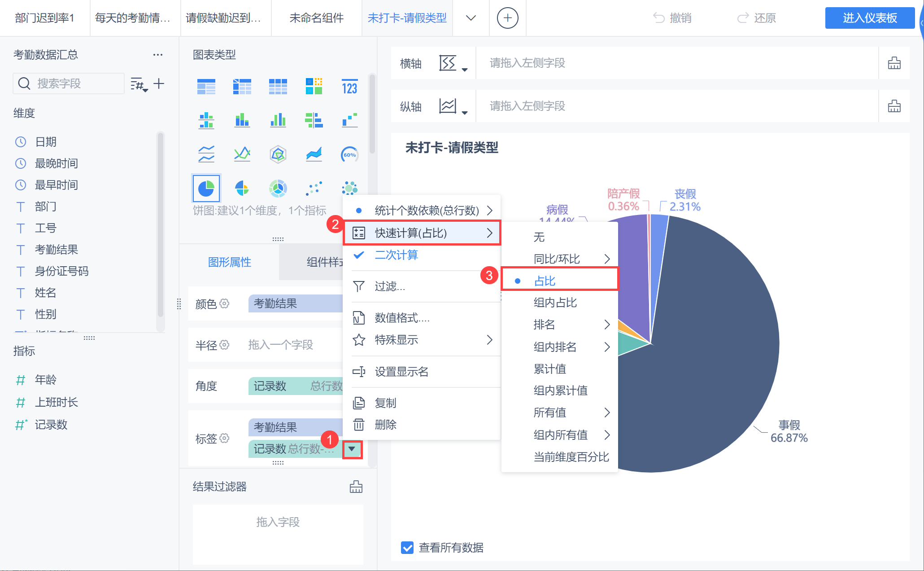The height and width of the screenshot is (571, 924).
Task: Open the 记录数 label field dropdown arrow
Action: (x=352, y=449)
